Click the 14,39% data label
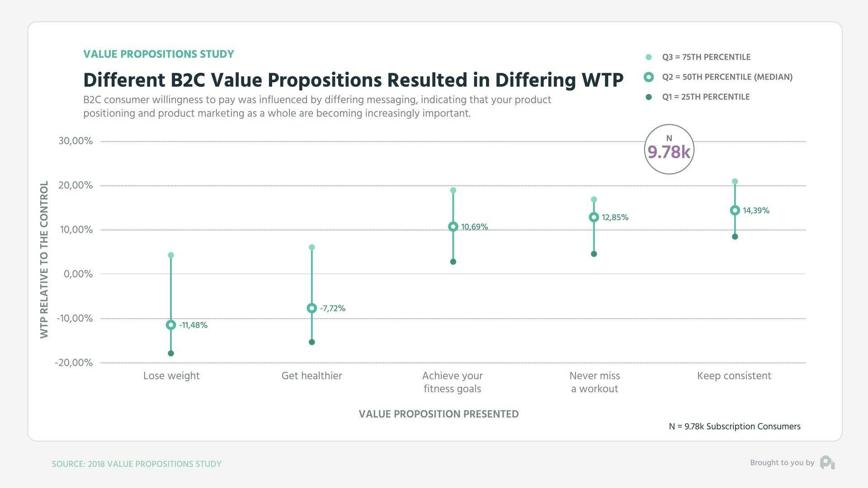The height and width of the screenshot is (488, 868). tap(756, 211)
